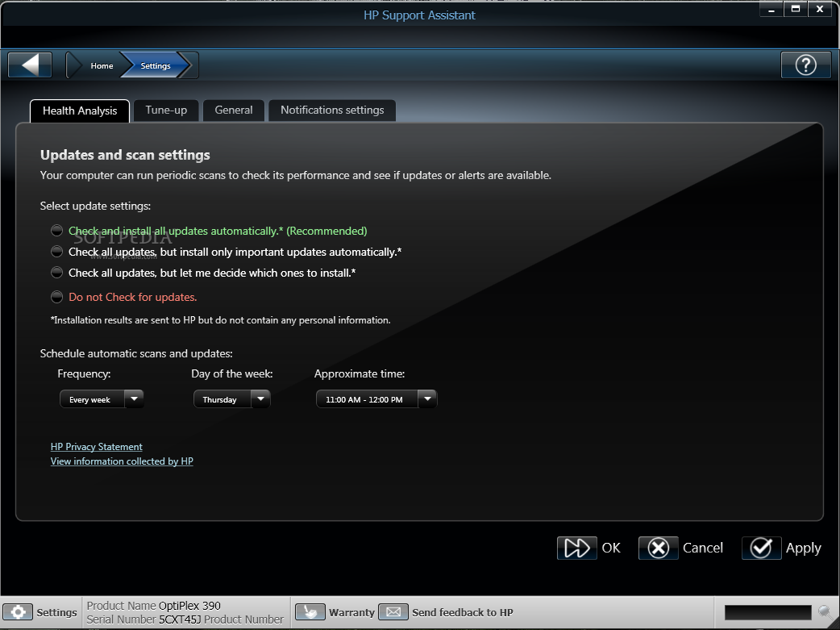The image size is (840, 630).
Task: Switch to the Health Analysis tab
Action: click(x=80, y=111)
